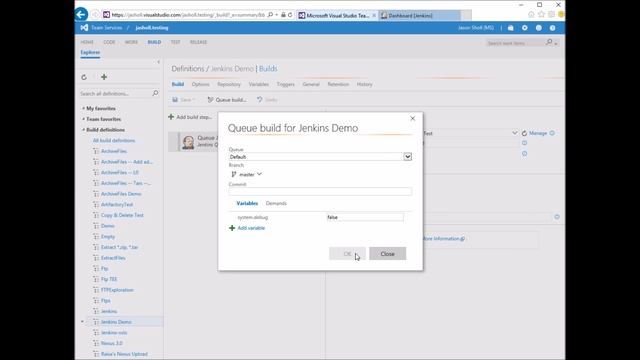Image resolution: width=640 pixels, height=360 pixels.
Task: Click the plus icon for Add variable
Action: point(232,228)
